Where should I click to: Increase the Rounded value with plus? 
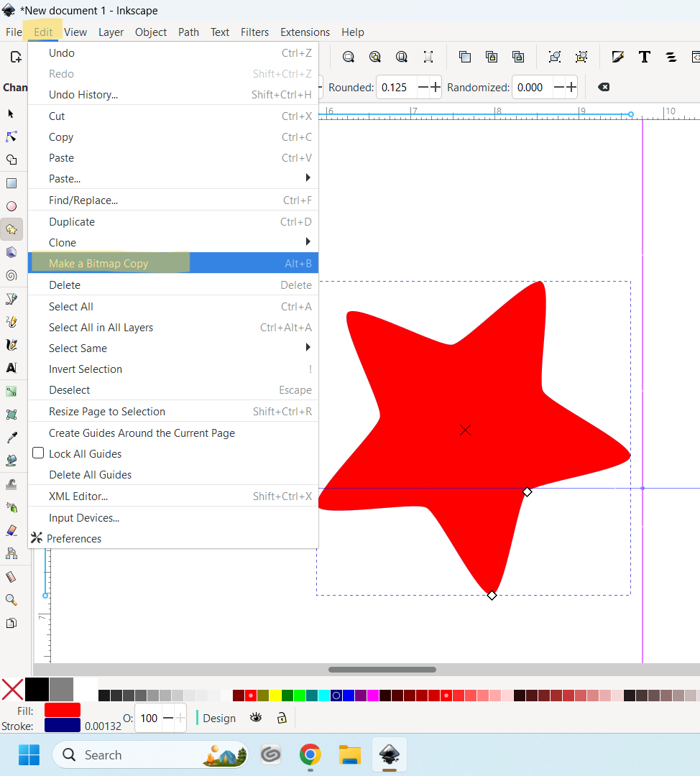(435, 87)
